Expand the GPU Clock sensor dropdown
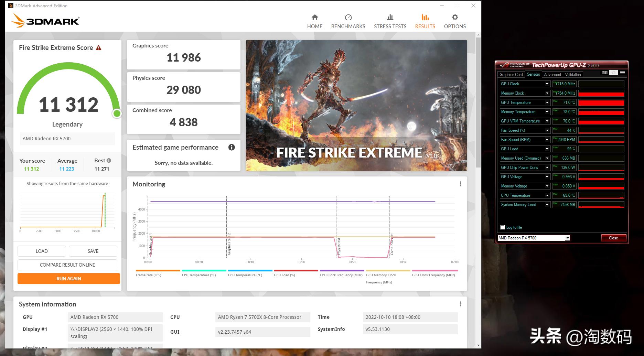The image size is (644, 356). coord(547,84)
